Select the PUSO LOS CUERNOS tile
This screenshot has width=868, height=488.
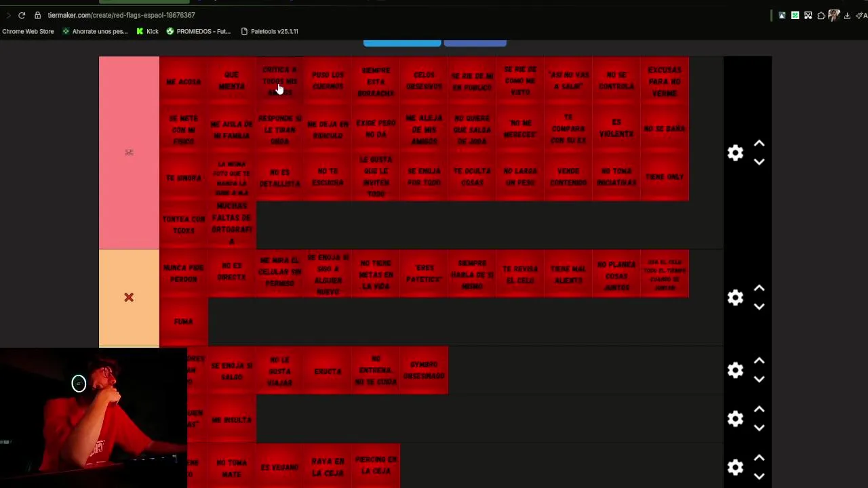click(328, 81)
